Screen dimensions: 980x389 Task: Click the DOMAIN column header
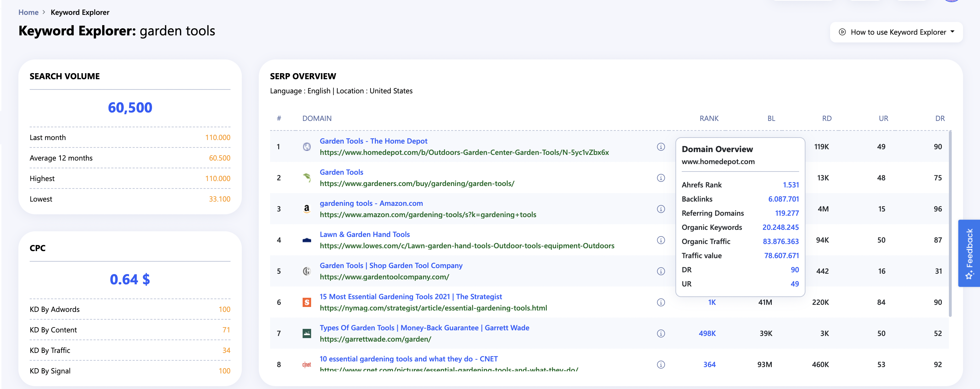tap(316, 118)
